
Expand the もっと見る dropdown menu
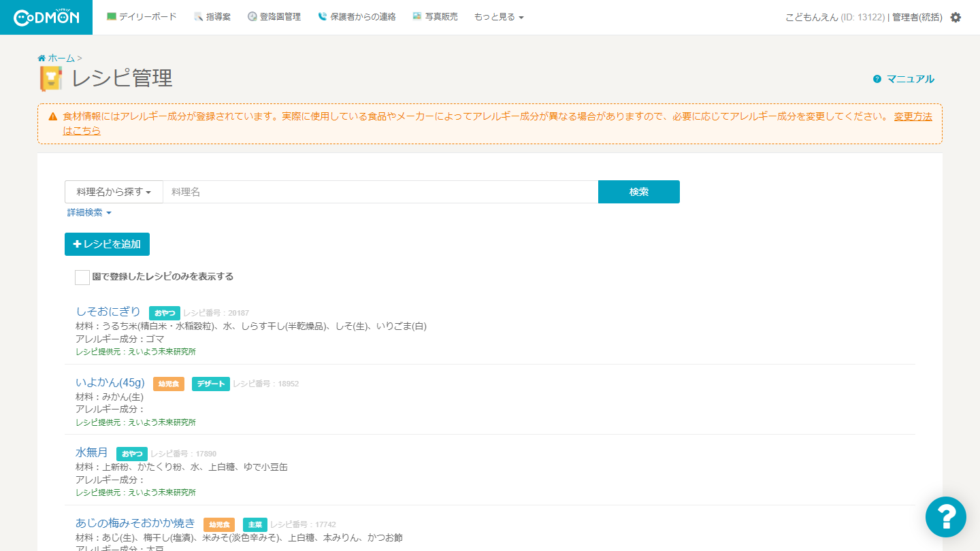tap(499, 17)
